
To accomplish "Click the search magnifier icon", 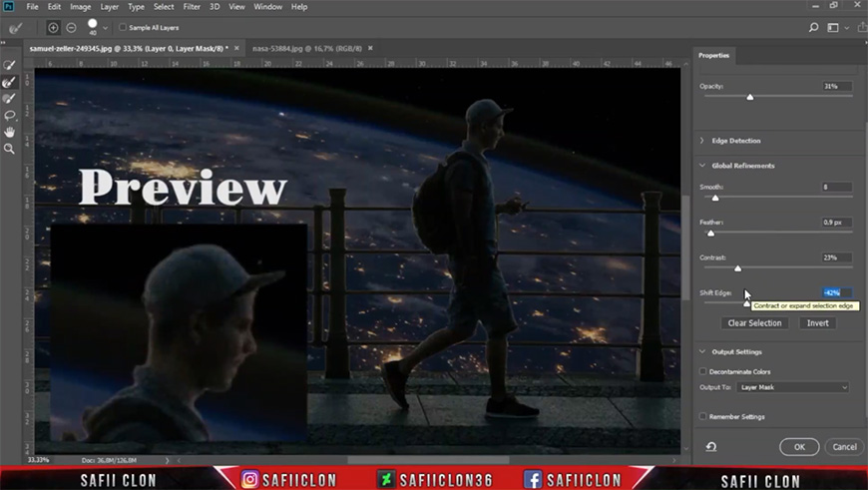I will click(x=813, y=27).
